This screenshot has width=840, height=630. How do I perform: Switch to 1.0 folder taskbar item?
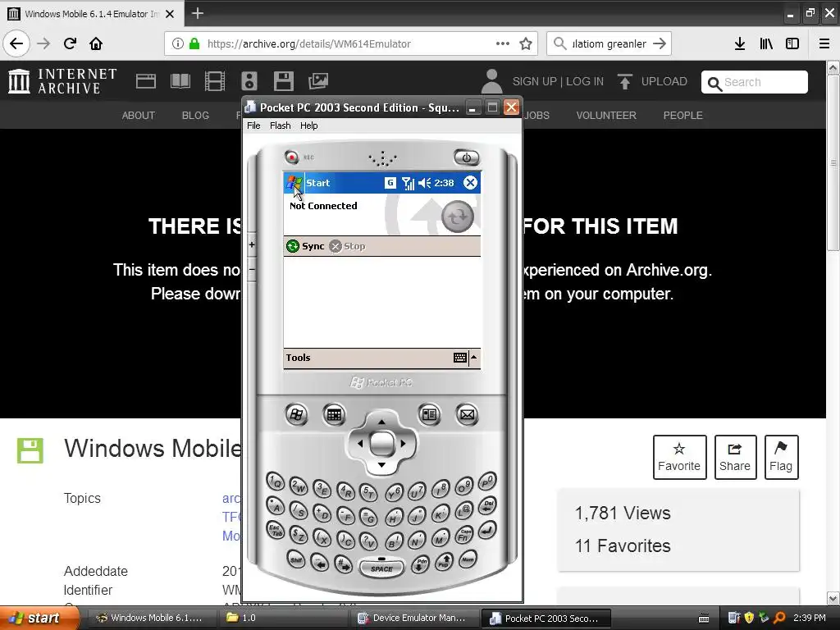tap(283, 618)
